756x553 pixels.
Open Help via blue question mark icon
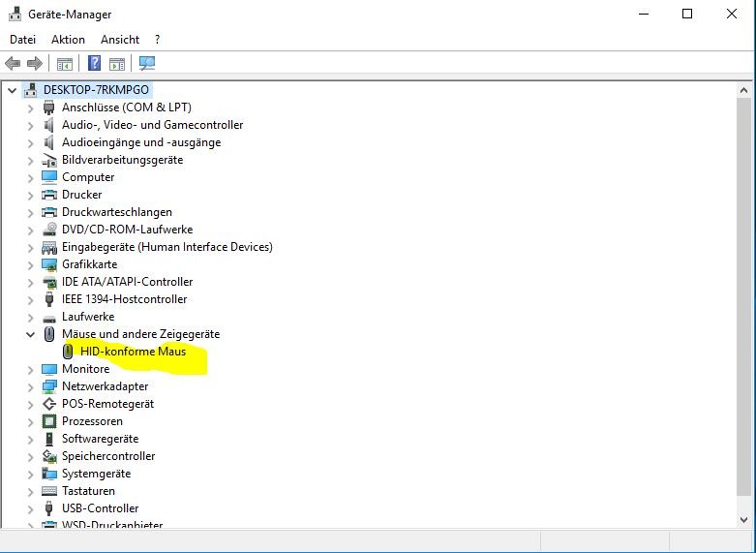(x=95, y=63)
